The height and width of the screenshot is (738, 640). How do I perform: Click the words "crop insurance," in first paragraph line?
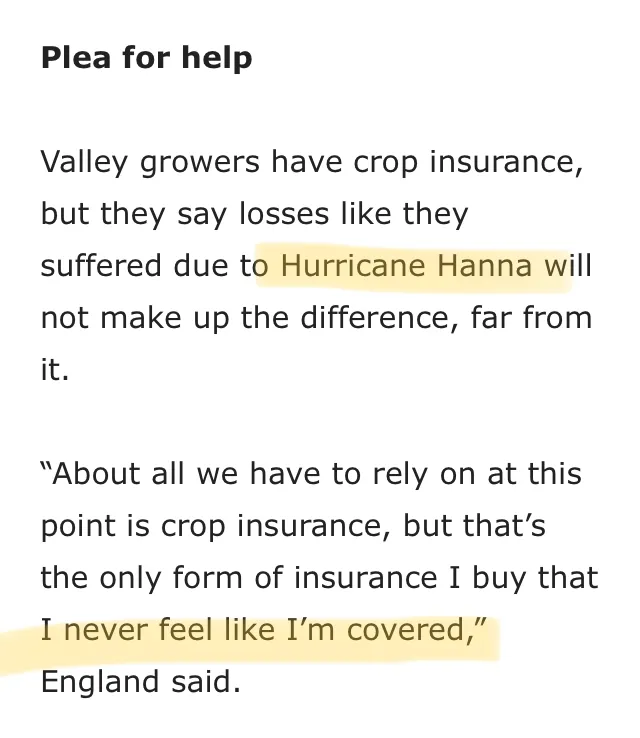(467, 162)
